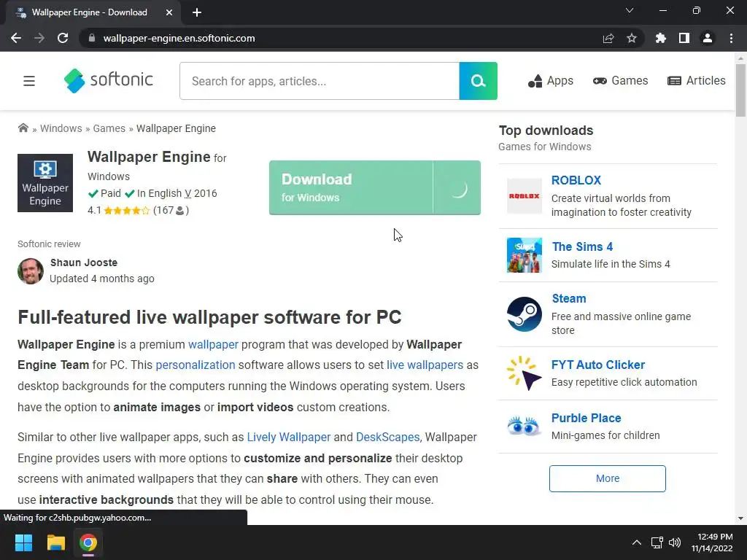Share this page from address bar
Viewport: 747px width, 560px height.
point(608,38)
